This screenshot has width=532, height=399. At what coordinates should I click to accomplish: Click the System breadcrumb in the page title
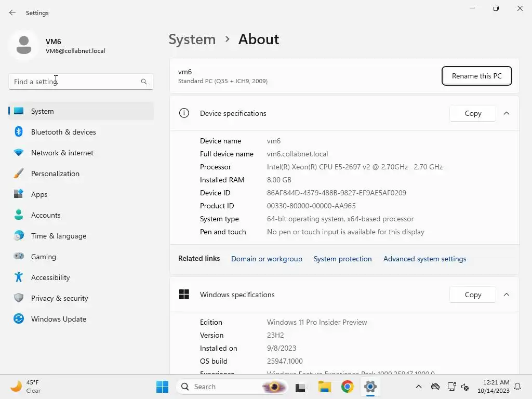[192, 39]
